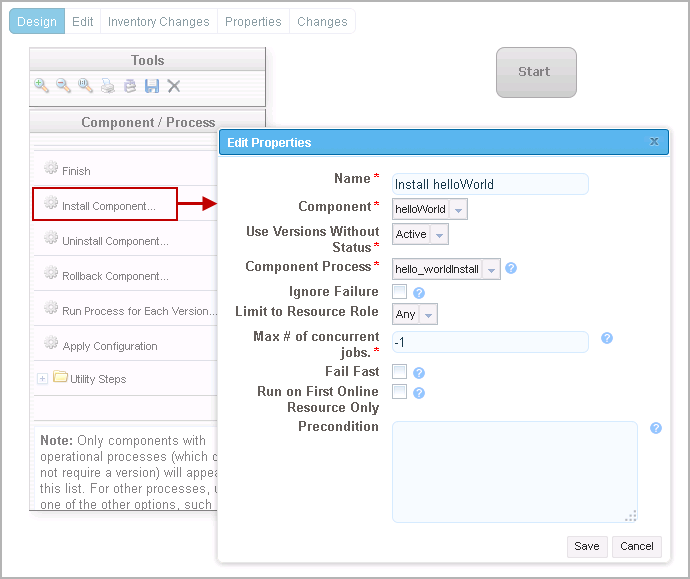This screenshot has height=579, width=690.
Task: Click the zoom out magnifier icon
Action: (x=63, y=86)
